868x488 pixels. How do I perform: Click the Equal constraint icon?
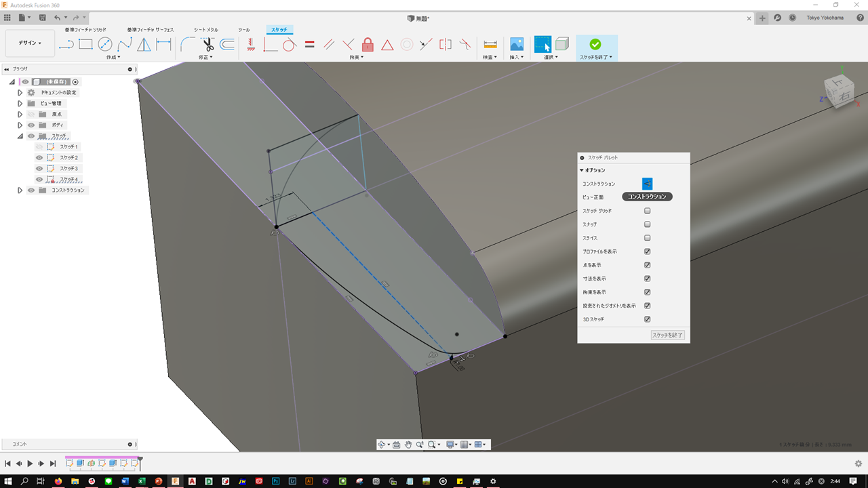pos(309,45)
